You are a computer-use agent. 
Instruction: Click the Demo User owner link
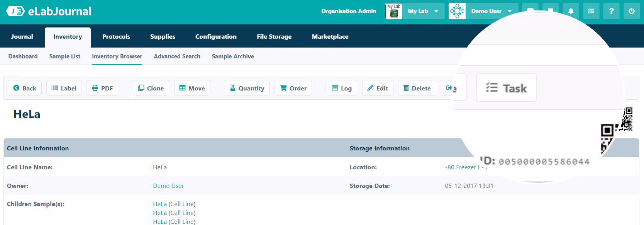168,186
